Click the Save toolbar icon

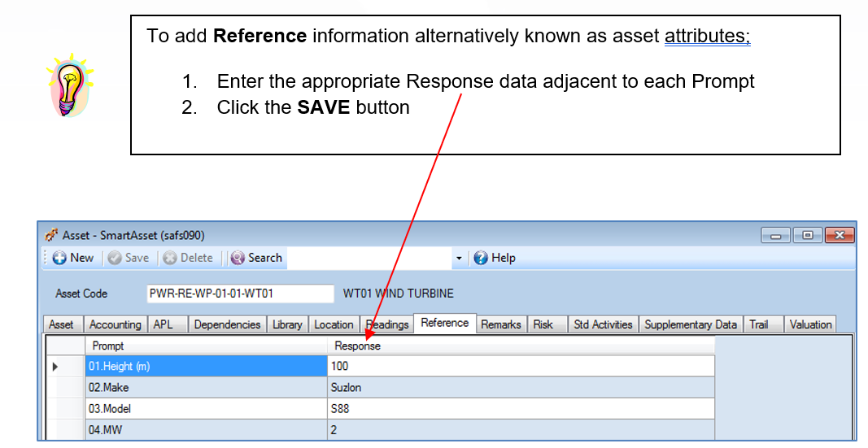coord(115,258)
